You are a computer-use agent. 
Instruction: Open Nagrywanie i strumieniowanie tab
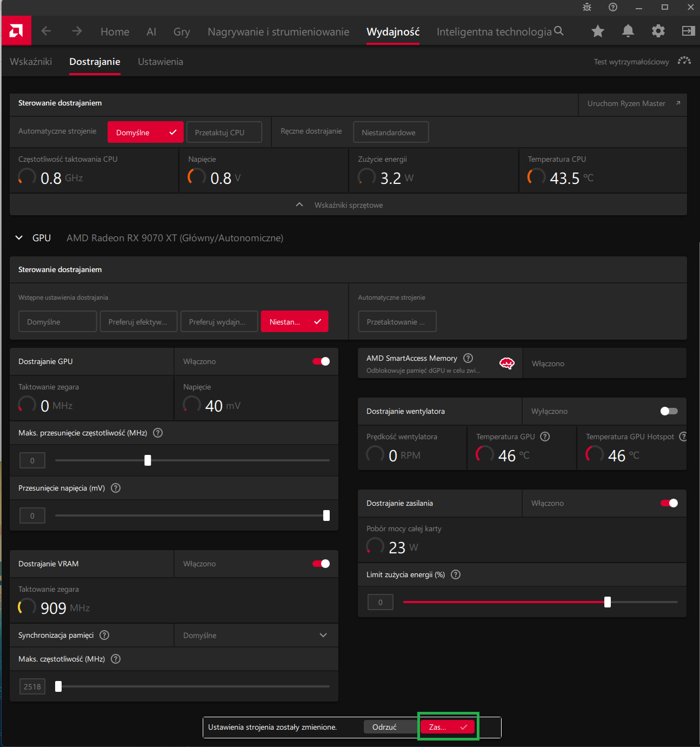[x=278, y=31]
